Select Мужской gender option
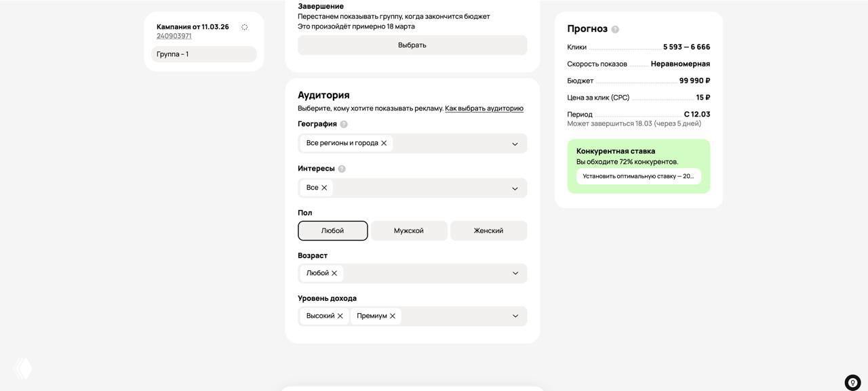 click(408, 230)
